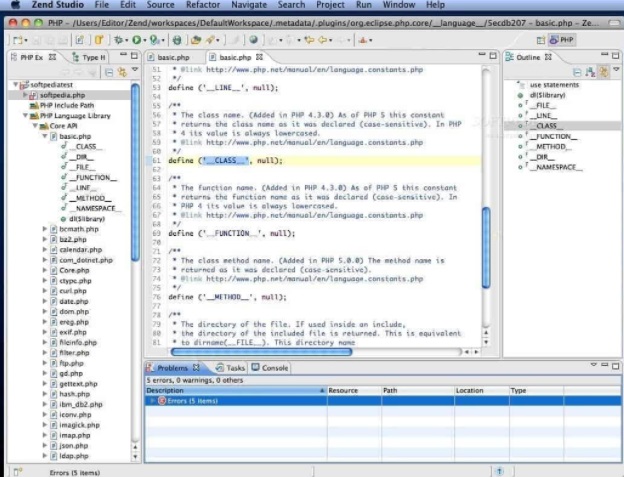The image size is (624, 477).
Task: Close the Outline view with its X
Action: [548, 57]
